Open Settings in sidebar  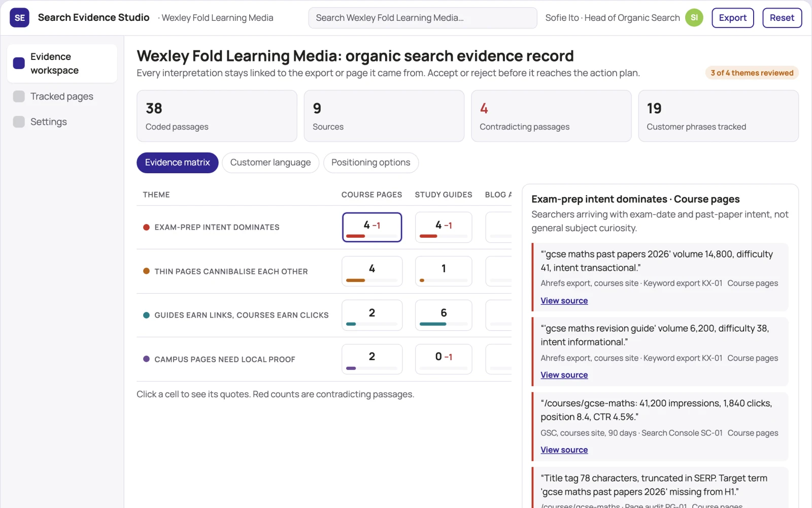[62, 122]
